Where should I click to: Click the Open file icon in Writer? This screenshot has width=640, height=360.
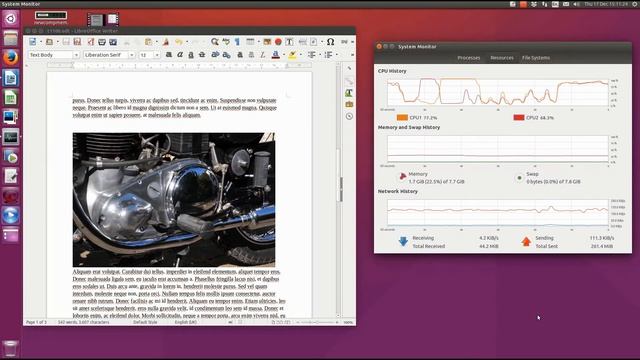point(49,42)
